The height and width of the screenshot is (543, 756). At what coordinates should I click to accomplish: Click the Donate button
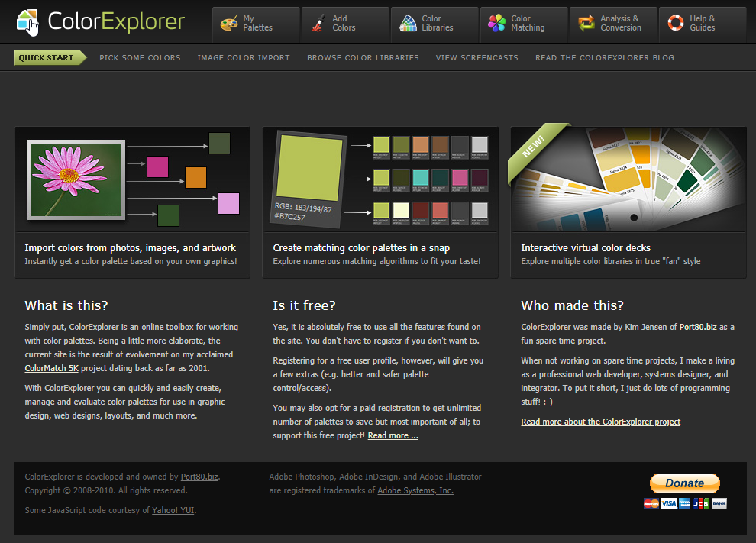coord(685,483)
